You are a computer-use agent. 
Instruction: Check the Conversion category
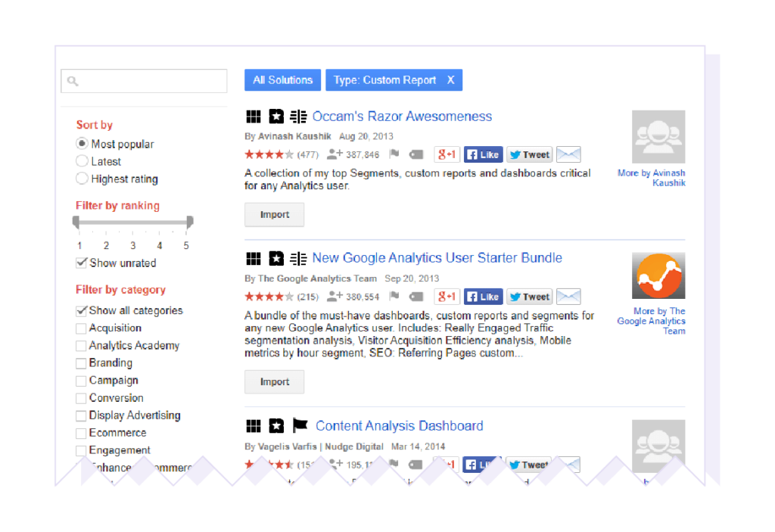tap(81, 399)
